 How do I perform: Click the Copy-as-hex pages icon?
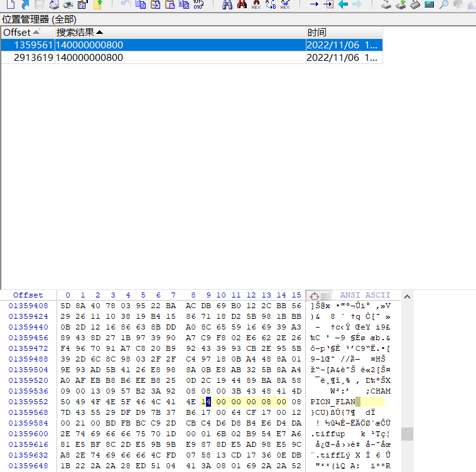pyautogui.click(x=184, y=4)
